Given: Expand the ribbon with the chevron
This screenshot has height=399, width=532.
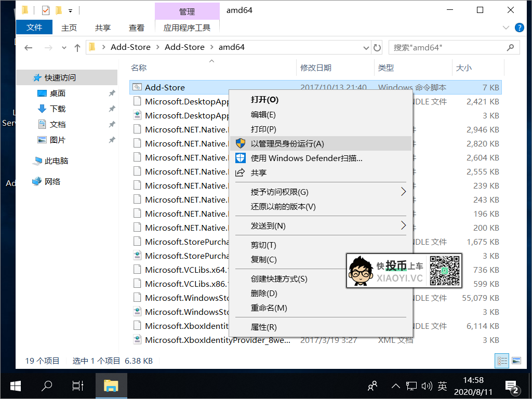Looking at the screenshot, I should click(507, 28).
